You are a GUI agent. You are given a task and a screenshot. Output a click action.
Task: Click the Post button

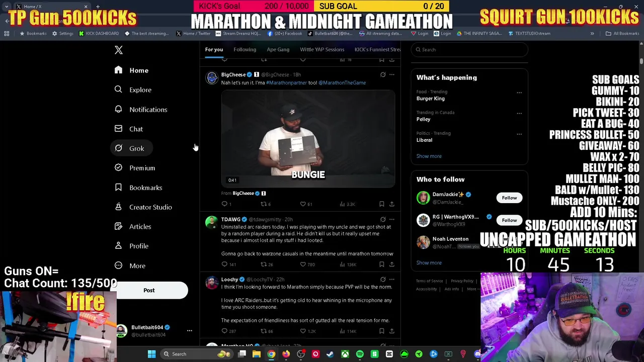click(149, 290)
